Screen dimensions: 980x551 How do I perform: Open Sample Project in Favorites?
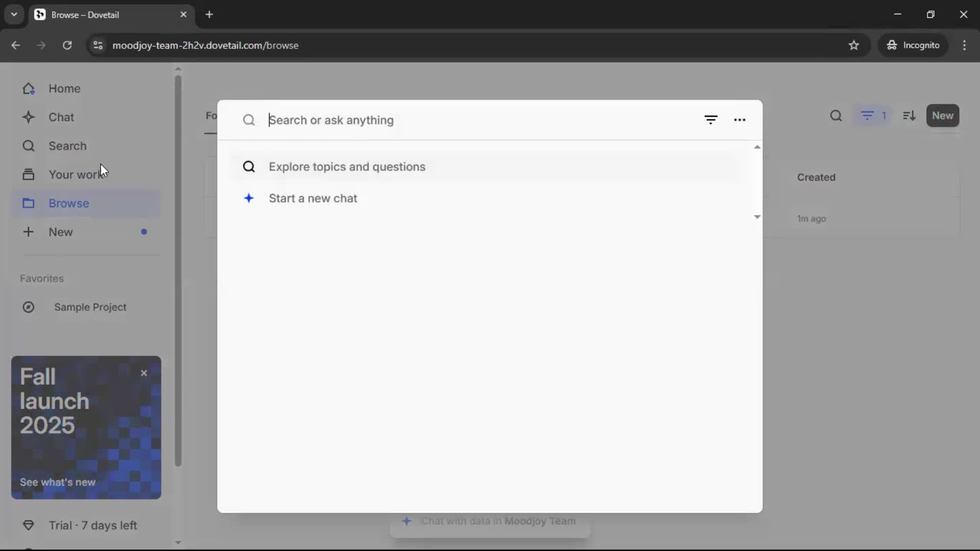pyautogui.click(x=90, y=307)
